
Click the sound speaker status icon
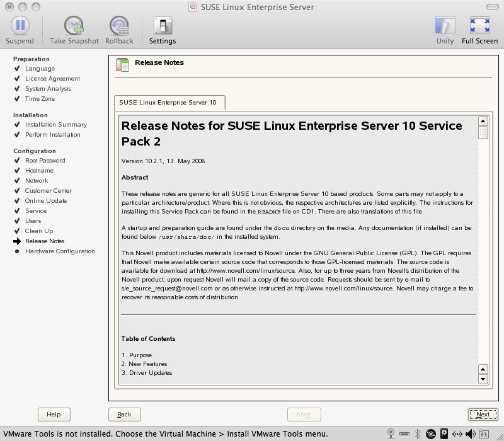tap(471, 434)
